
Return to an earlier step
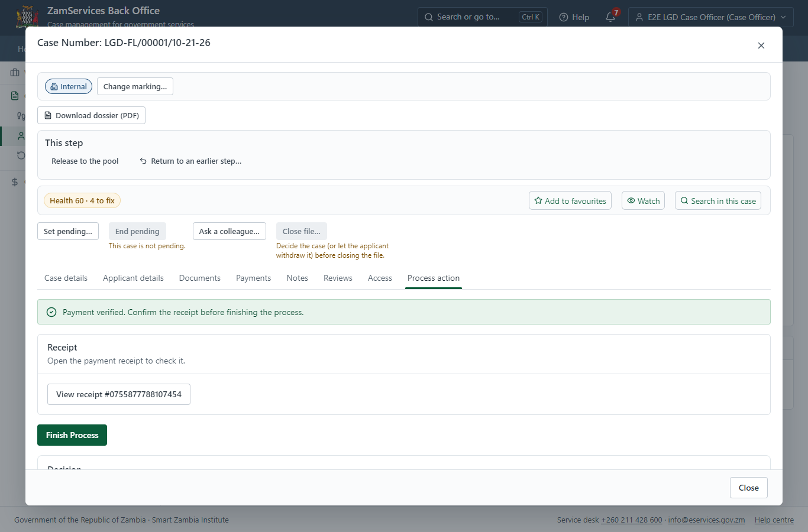click(x=190, y=161)
